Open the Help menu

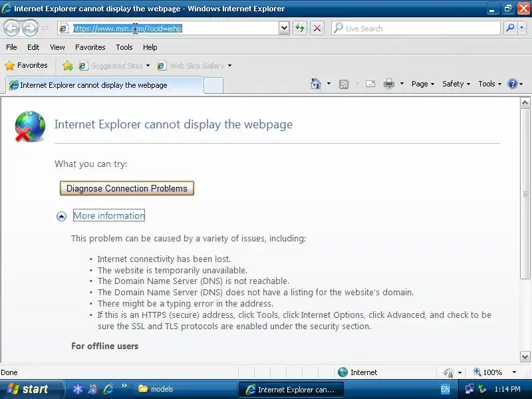pos(150,47)
